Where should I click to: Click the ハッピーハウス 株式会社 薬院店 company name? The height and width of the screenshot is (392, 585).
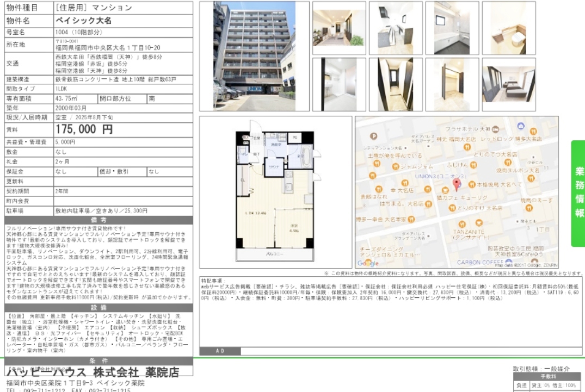click(x=93, y=372)
